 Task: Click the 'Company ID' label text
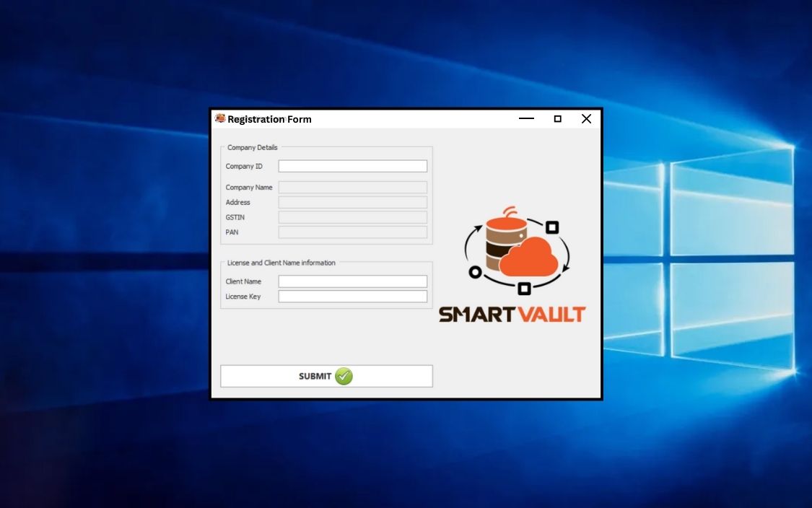[244, 166]
